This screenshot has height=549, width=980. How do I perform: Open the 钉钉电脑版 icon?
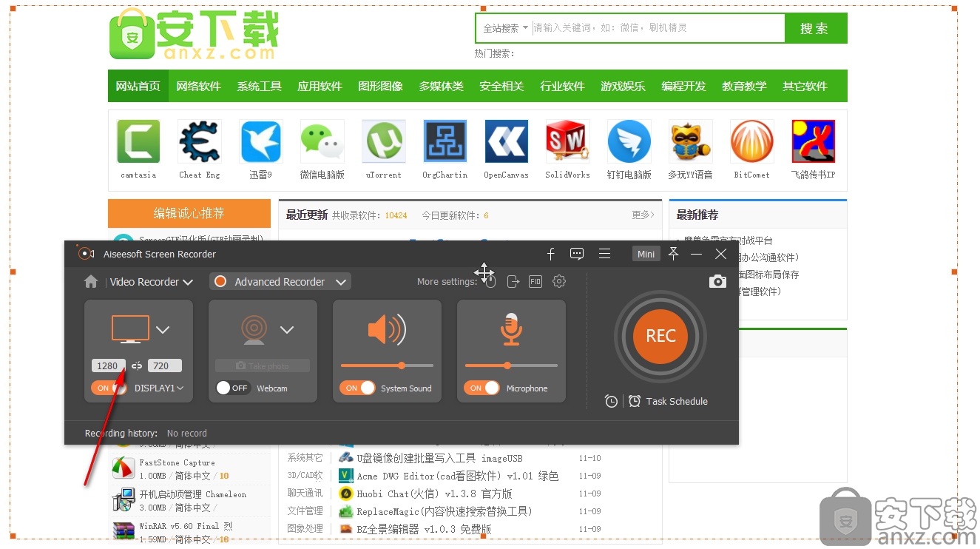pos(629,141)
